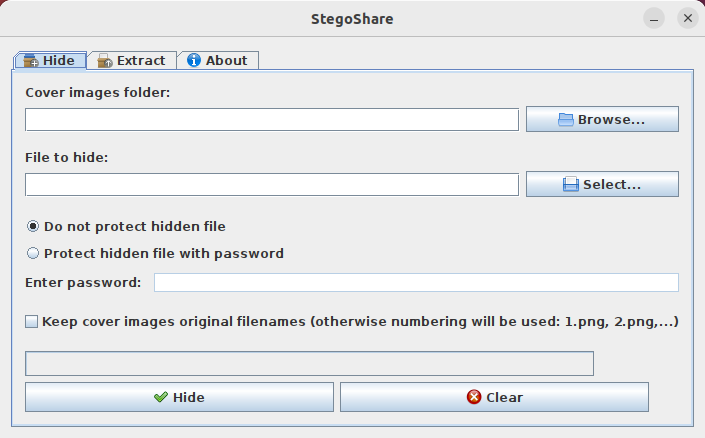Click the Enter password label
705x438 pixels.
point(83,282)
